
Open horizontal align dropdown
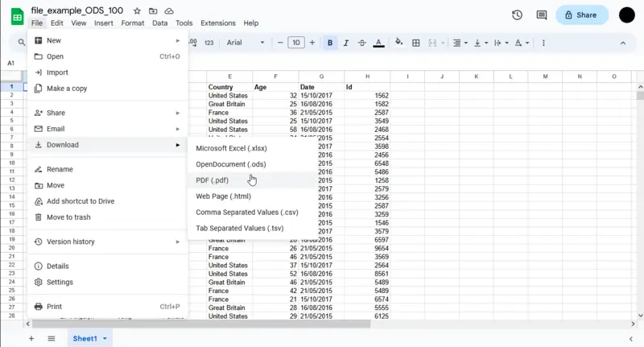[460, 43]
